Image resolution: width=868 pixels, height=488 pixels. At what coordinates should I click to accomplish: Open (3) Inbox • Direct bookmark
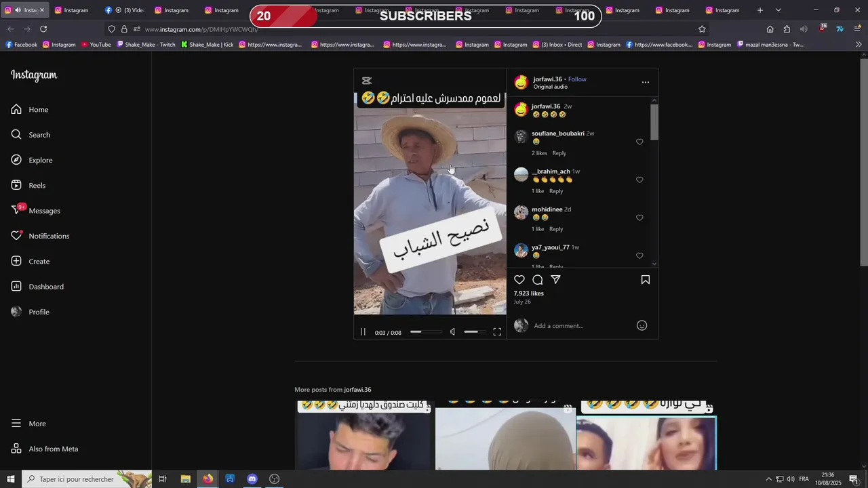(557, 45)
